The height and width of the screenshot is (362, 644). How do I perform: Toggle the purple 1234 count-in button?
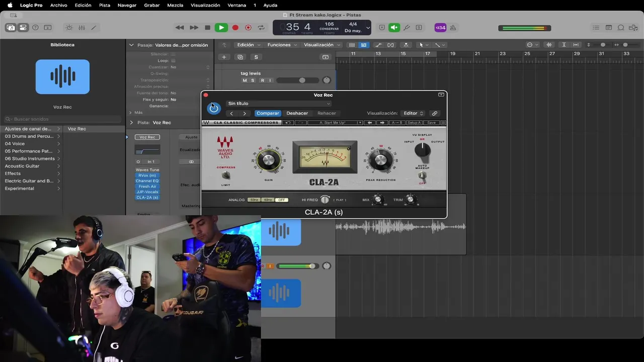[440, 28]
